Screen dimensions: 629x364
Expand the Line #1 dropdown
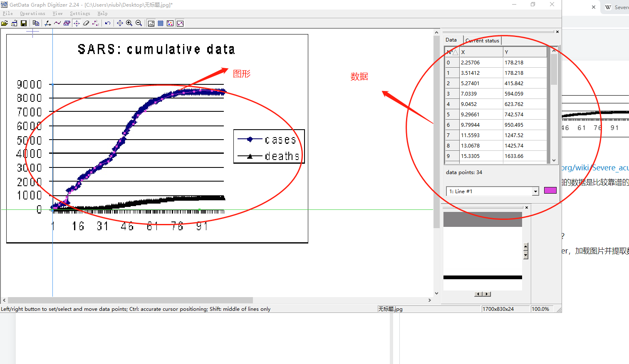pyautogui.click(x=535, y=191)
